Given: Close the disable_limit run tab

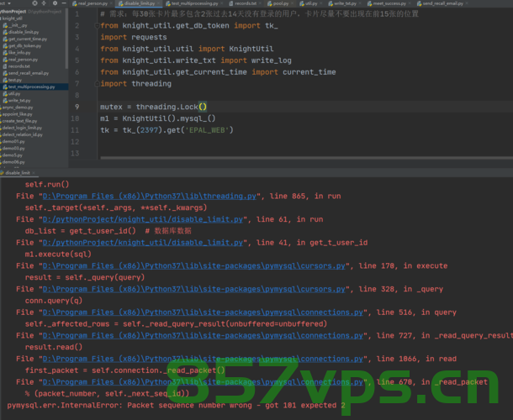Looking at the screenshot, I should tap(34, 172).
